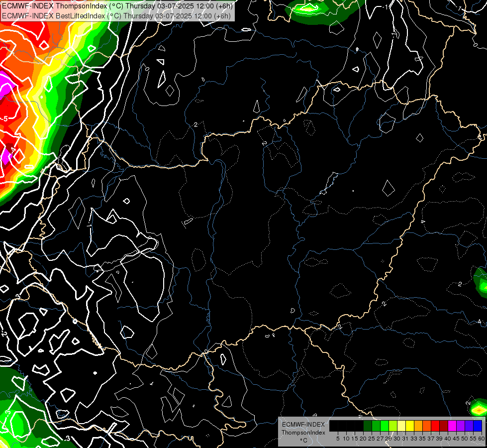The height and width of the screenshot is (448, 487).
Task: Click the ThompsonIndex title line in header
Action: click(x=117, y=6)
